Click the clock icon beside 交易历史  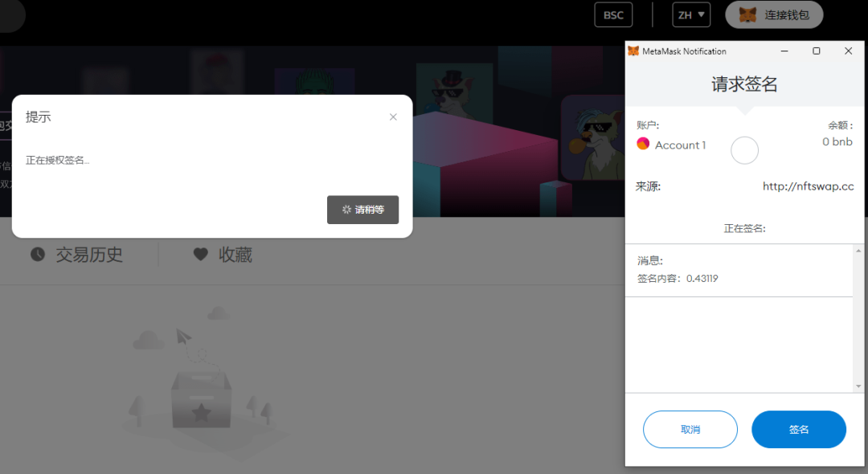38,255
